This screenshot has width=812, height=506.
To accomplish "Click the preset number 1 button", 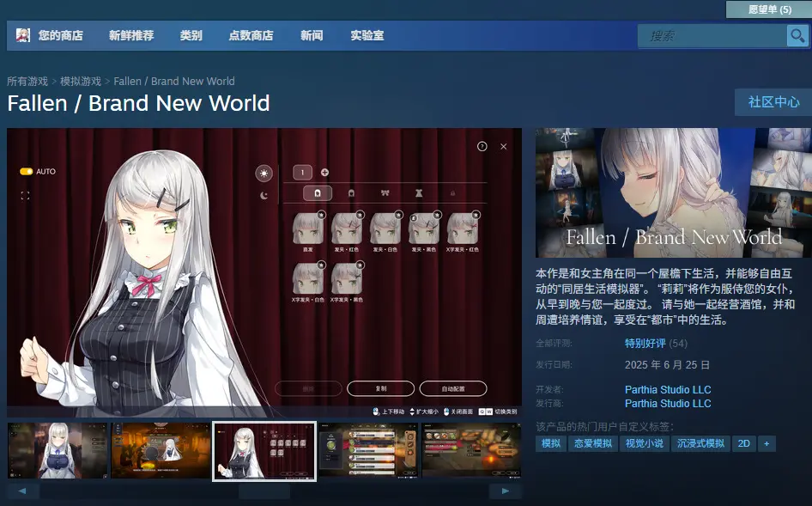I will (302, 172).
